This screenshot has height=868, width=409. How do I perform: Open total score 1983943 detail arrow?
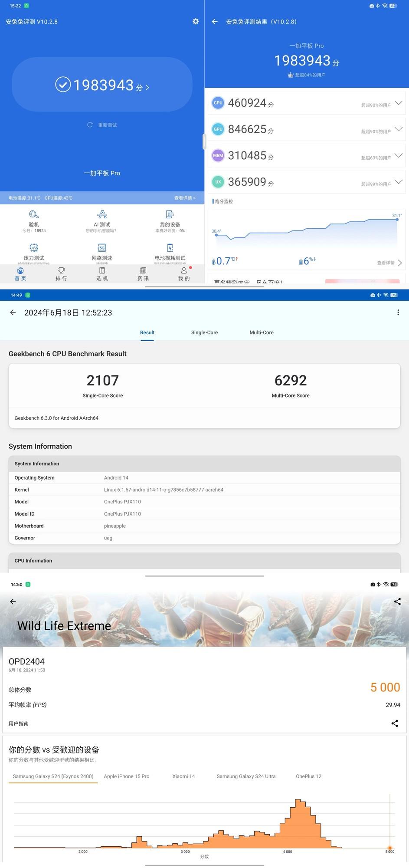point(147,88)
